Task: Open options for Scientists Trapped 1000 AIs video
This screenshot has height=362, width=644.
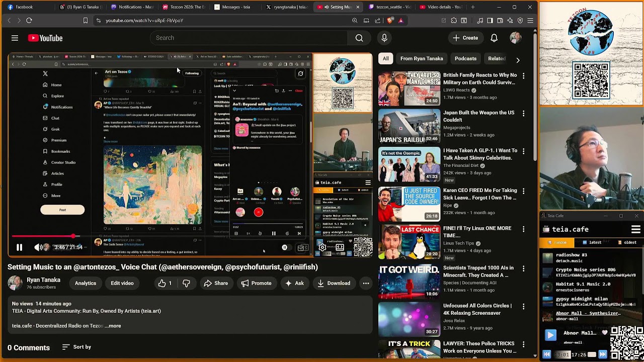Action: tap(523, 269)
